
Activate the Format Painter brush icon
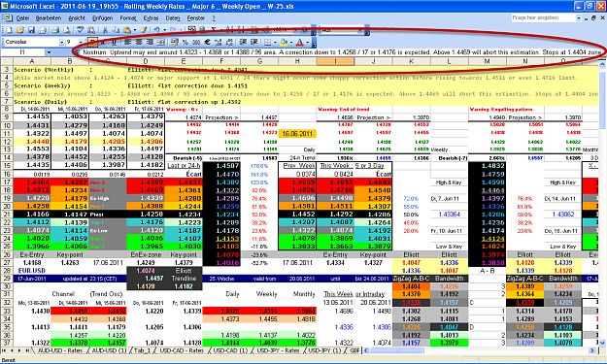[x=144, y=30]
